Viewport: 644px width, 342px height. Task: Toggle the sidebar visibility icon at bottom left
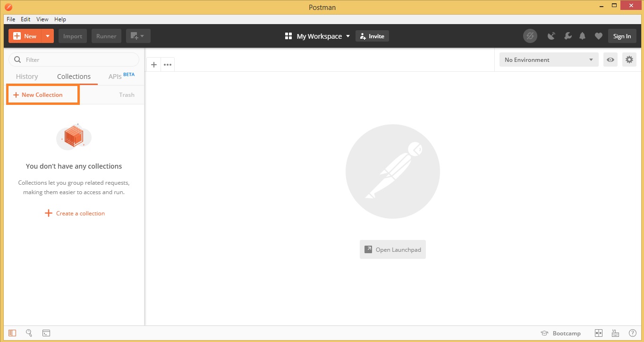(12, 333)
